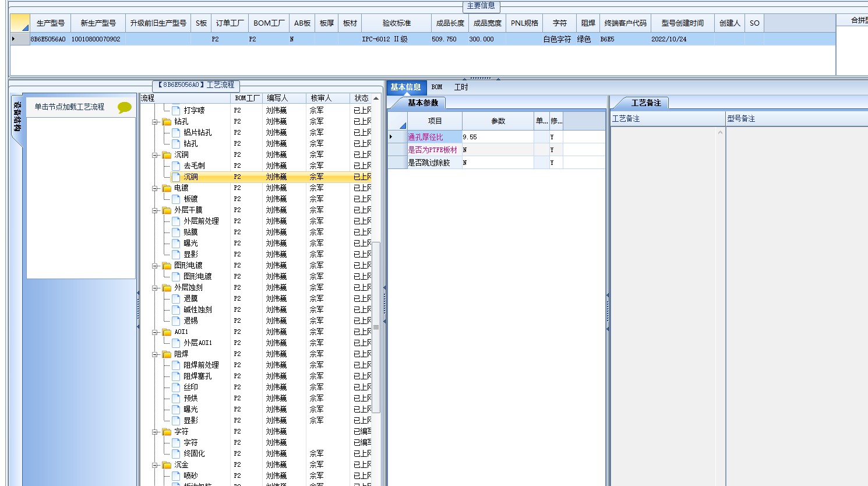Select the 退锡 process step
The height and width of the screenshot is (486, 868).
(190, 321)
